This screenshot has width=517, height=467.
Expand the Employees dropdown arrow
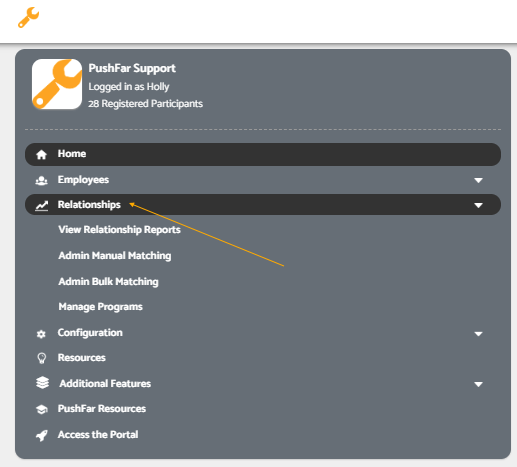point(478,180)
